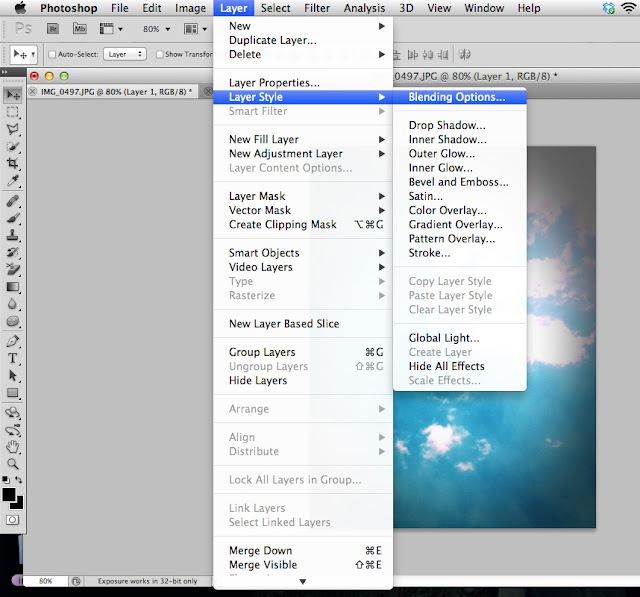Open the Wi-Fi status menu

pos(629,8)
